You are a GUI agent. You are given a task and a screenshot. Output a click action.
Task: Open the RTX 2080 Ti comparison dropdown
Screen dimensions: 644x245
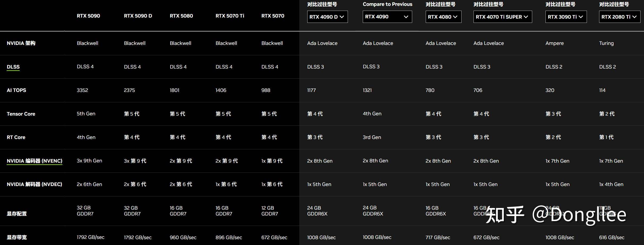(620, 17)
